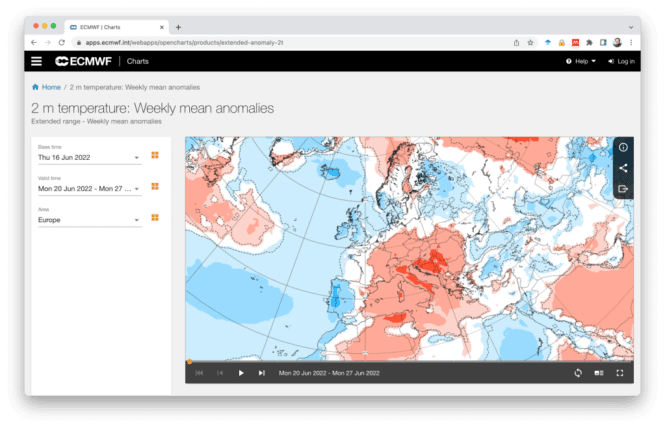The image size is (665, 428).
Task: Click the share chart icon
Action: [623, 168]
